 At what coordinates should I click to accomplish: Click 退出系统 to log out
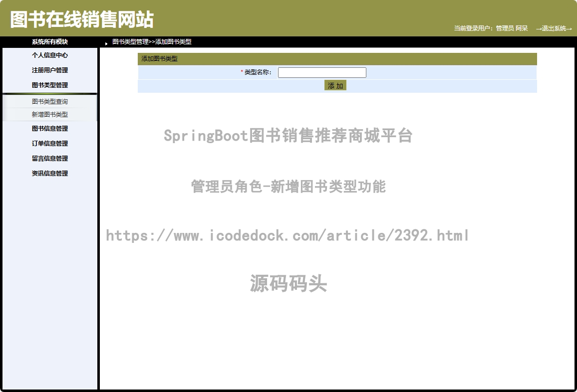pyautogui.click(x=554, y=28)
